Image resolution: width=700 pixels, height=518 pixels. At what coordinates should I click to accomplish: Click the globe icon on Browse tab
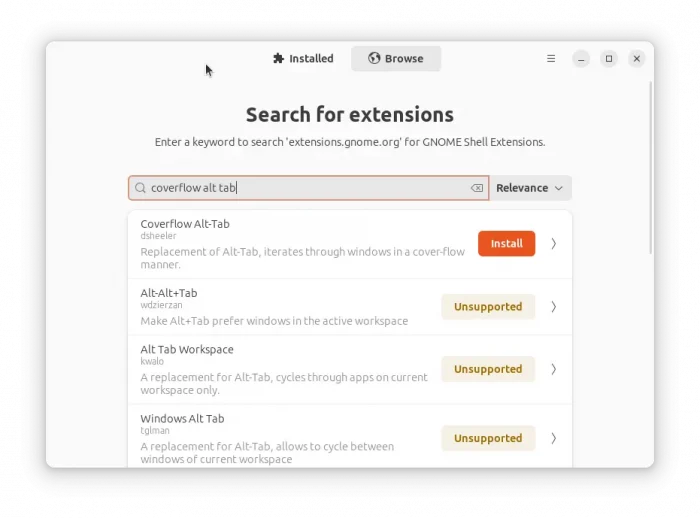click(x=374, y=59)
